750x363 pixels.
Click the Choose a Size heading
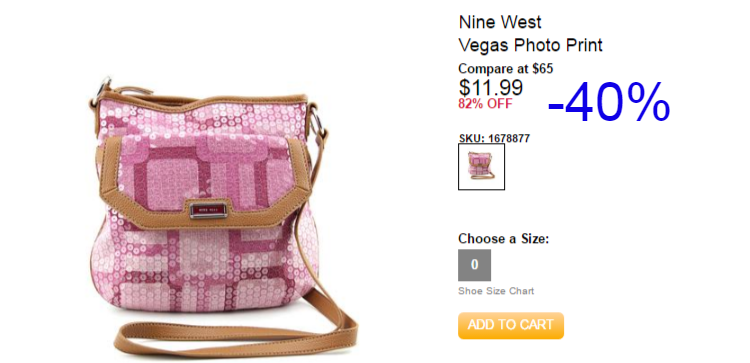[x=504, y=239]
